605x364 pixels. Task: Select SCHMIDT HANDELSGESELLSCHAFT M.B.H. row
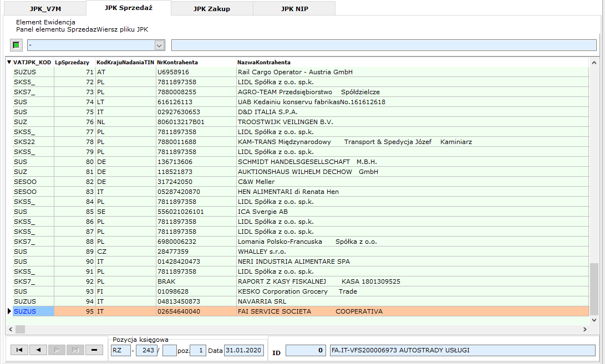click(x=301, y=162)
